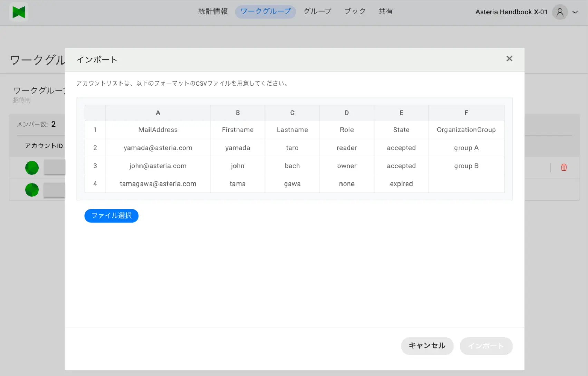Click the john@asteria.com cell
Viewport: 588px width, 376px height.
click(x=158, y=166)
